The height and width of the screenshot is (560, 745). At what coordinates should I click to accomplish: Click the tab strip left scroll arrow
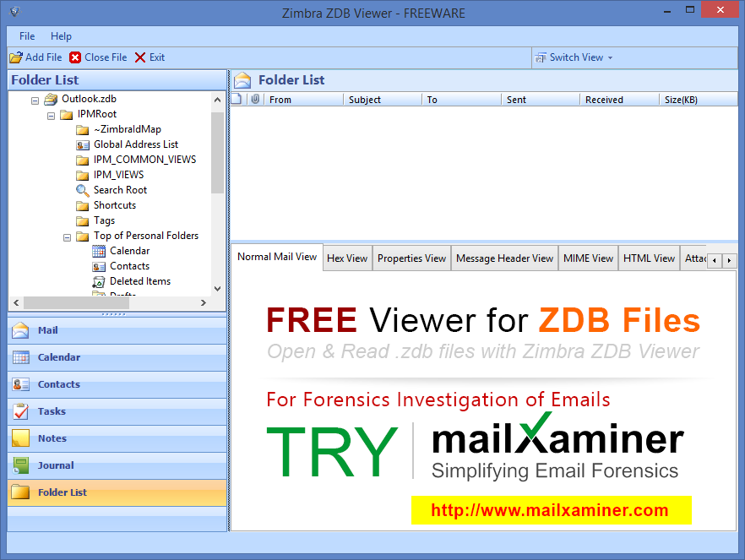click(715, 260)
